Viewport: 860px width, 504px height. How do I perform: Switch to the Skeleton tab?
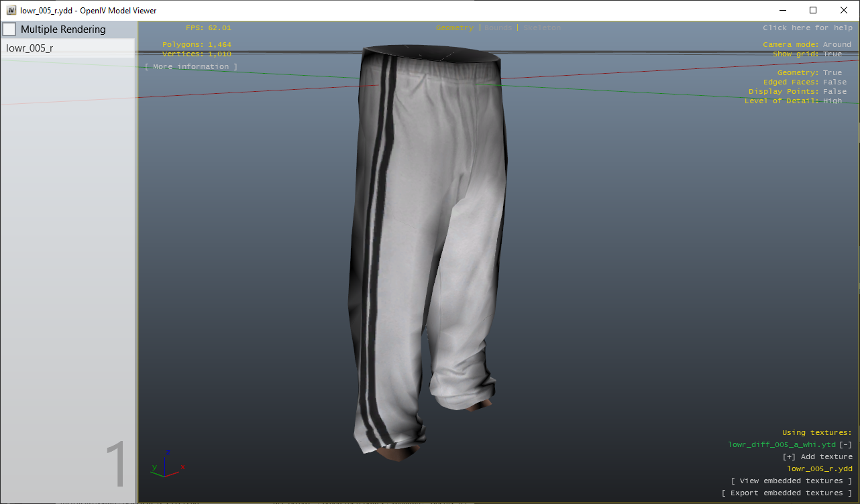click(x=541, y=27)
